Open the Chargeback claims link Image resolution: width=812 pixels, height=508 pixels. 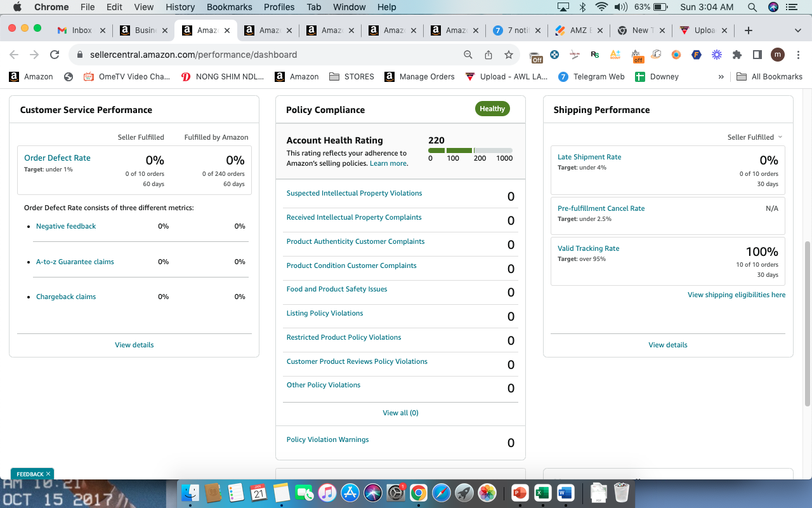[x=66, y=297]
